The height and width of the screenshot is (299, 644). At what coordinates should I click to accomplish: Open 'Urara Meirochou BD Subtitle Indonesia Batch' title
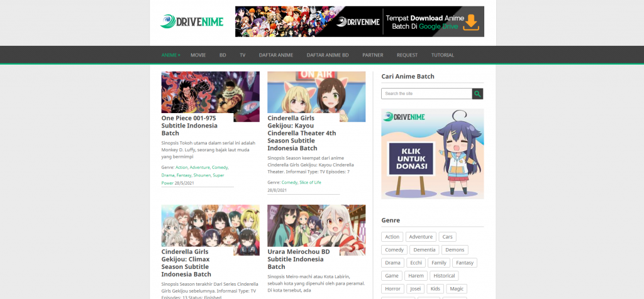[299, 259]
